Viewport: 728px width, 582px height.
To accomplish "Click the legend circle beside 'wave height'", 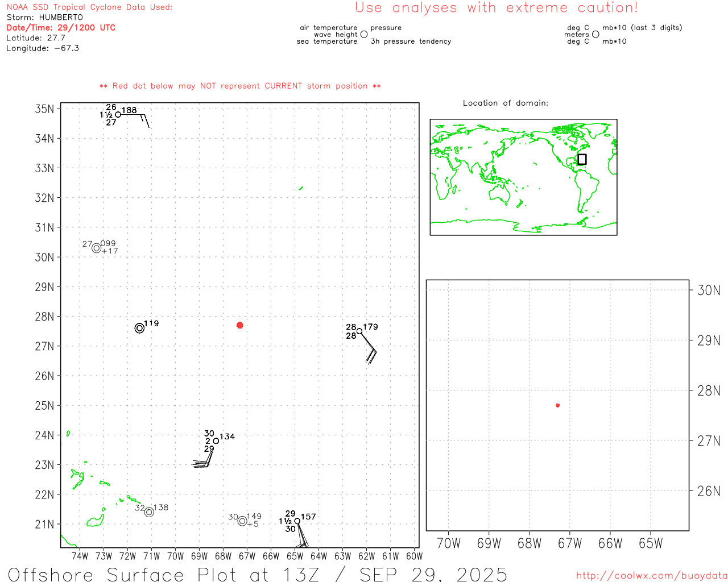I will pos(364,34).
